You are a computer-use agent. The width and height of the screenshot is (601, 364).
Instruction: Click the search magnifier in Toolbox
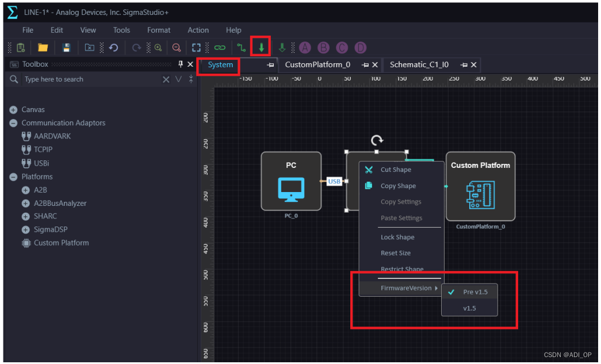(14, 79)
